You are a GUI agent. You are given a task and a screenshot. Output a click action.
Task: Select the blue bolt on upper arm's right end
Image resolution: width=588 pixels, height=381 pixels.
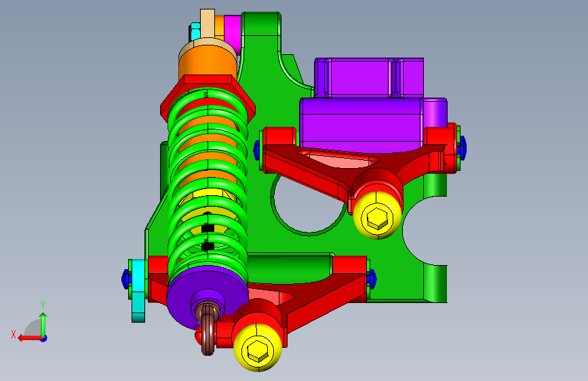(x=463, y=148)
